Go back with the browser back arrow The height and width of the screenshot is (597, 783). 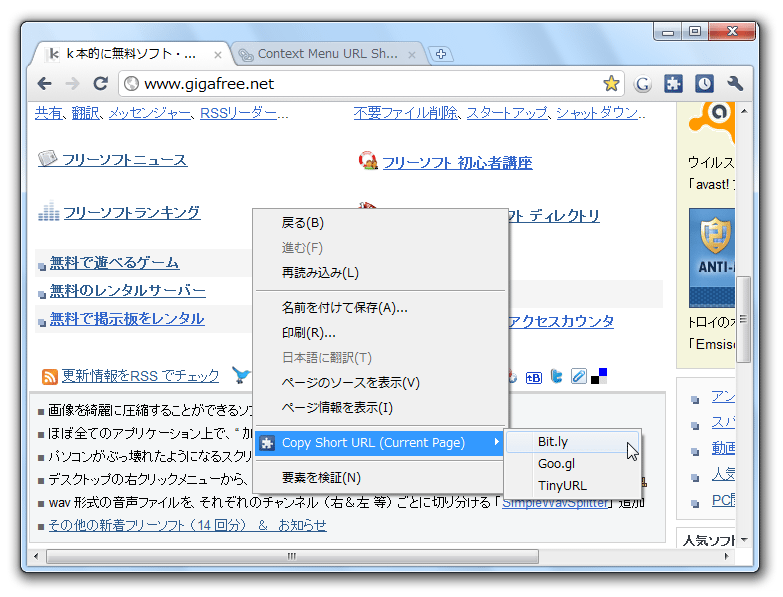point(44,83)
